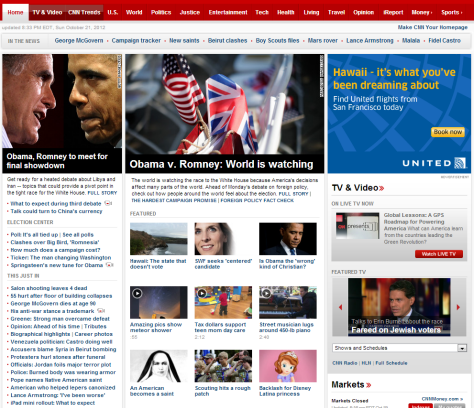Open Hawaii state that doesn't vote thumbnail

(159, 239)
